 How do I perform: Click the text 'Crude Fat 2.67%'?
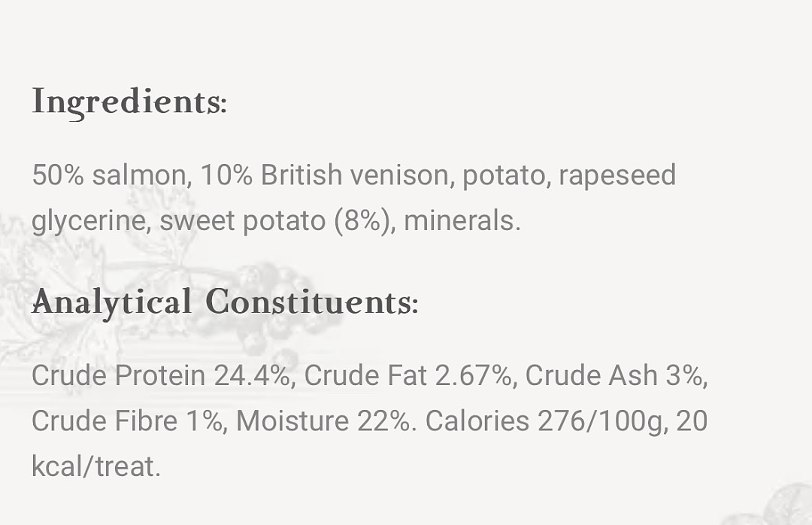pos(408,375)
